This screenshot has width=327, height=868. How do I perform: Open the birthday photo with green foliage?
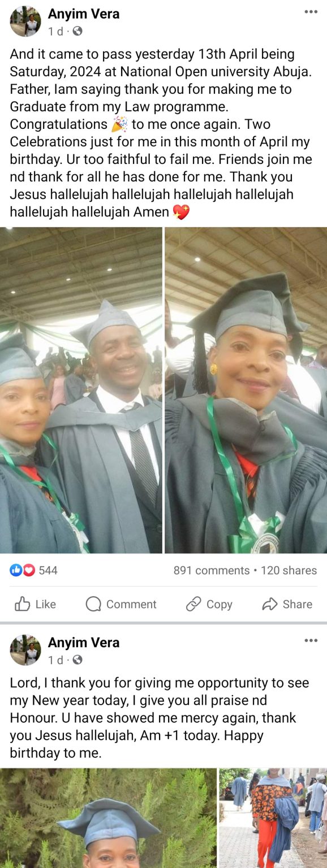108,818
